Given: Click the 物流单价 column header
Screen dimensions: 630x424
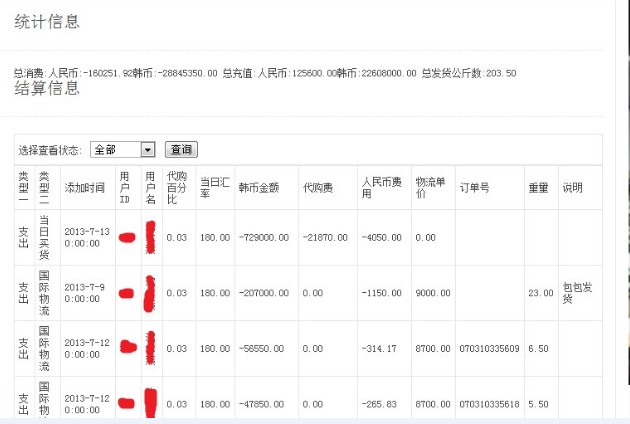Looking at the screenshot, I should coord(427,187).
